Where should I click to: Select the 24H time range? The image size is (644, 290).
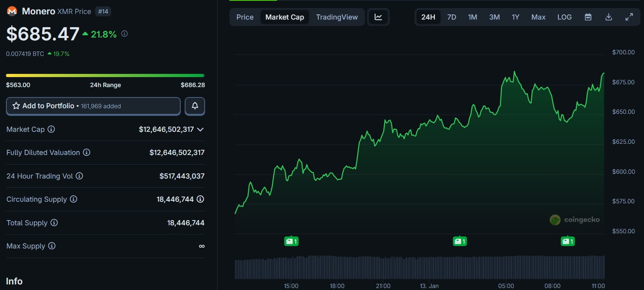coord(428,17)
